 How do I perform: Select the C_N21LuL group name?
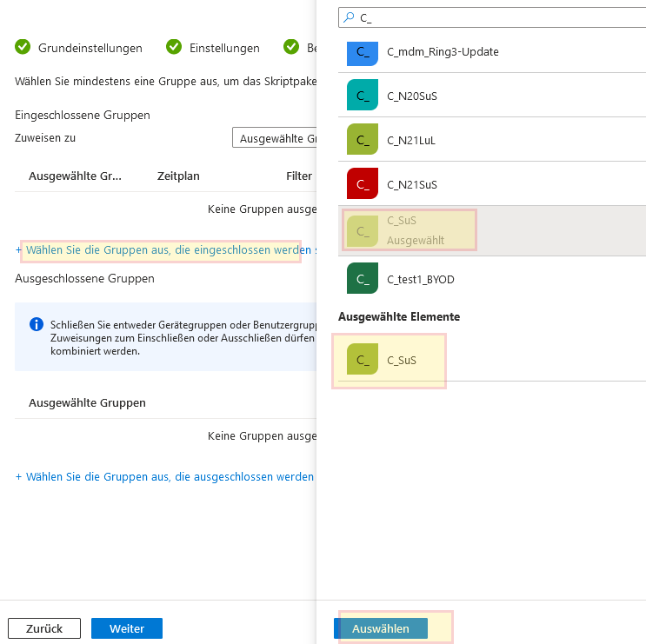tap(411, 140)
